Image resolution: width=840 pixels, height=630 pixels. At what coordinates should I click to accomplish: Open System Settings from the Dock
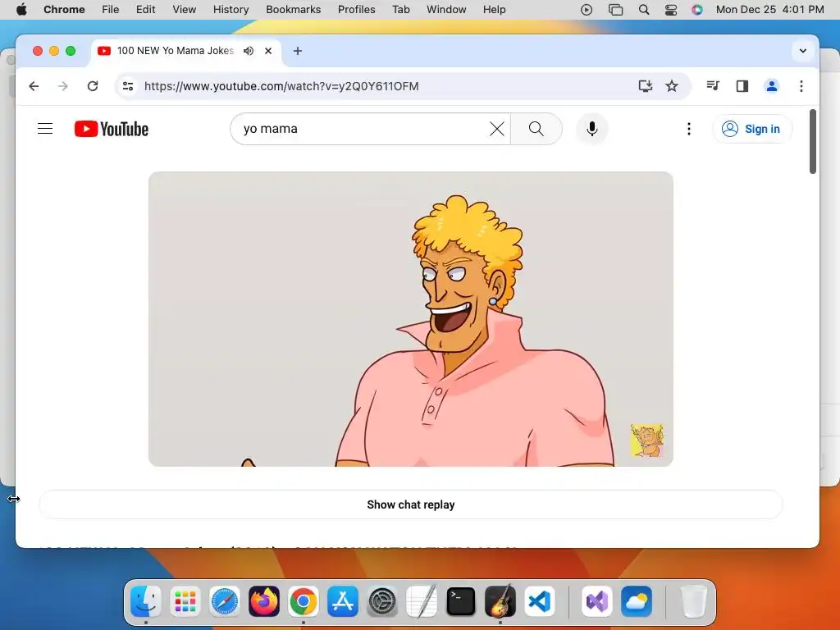coord(382,601)
